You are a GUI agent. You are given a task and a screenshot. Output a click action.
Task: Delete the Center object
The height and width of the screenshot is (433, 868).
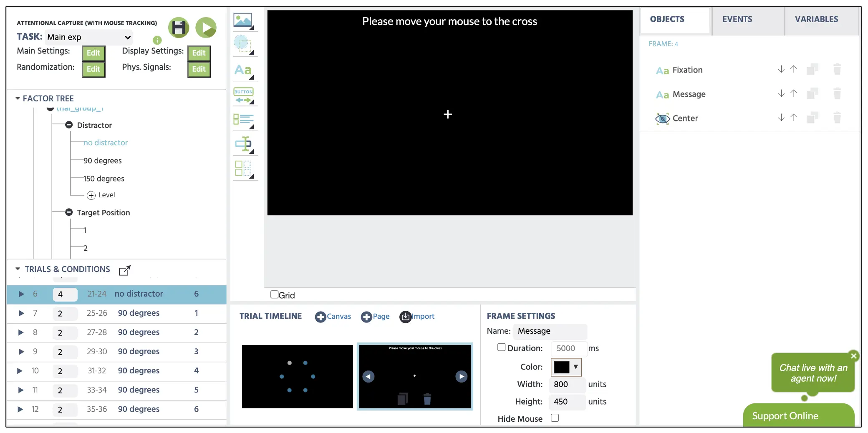pyautogui.click(x=837, y=118)
